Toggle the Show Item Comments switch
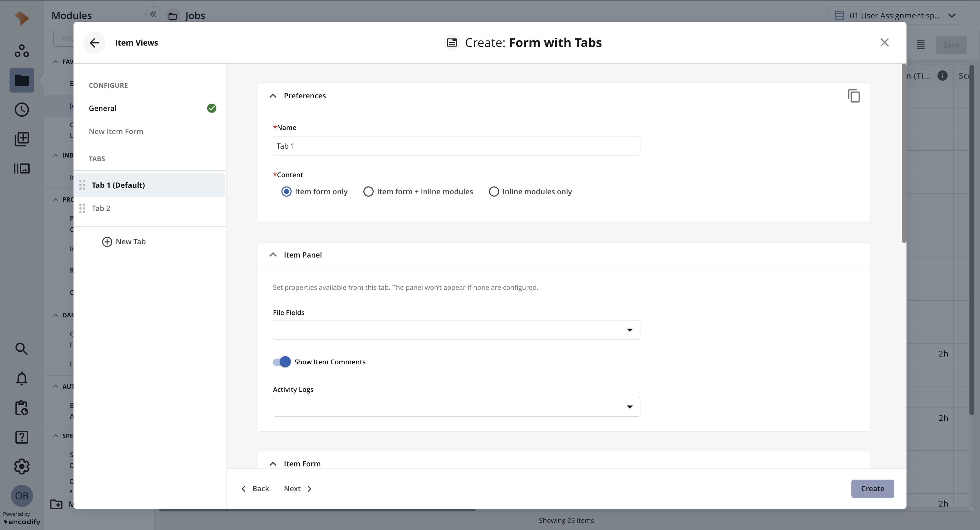This screenshot has width=980, height=530. pyautogui.click(x=282, y=362)
